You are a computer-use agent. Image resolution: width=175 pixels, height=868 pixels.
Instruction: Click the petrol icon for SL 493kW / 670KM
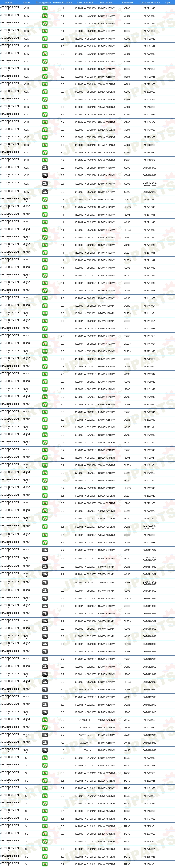pyautogui.click(x=45, y=856)
